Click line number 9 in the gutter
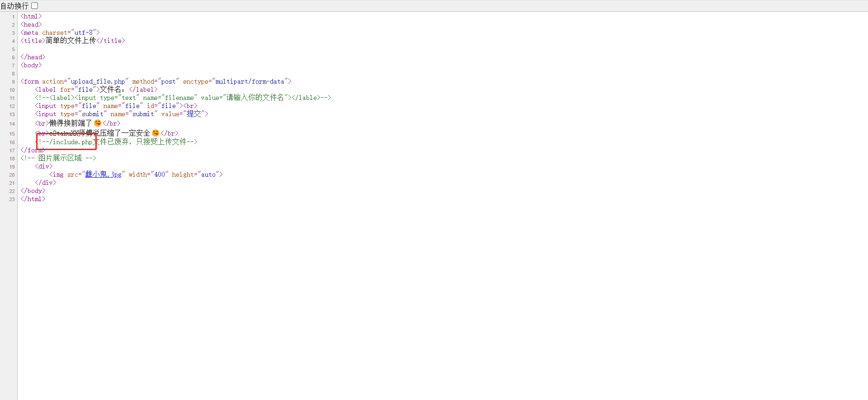The height and width of the screenshot is (400, 868). coord(13,82)
